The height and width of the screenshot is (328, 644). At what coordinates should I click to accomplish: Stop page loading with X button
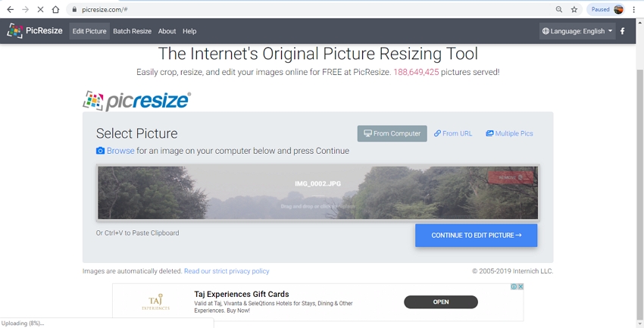[40, 10]
